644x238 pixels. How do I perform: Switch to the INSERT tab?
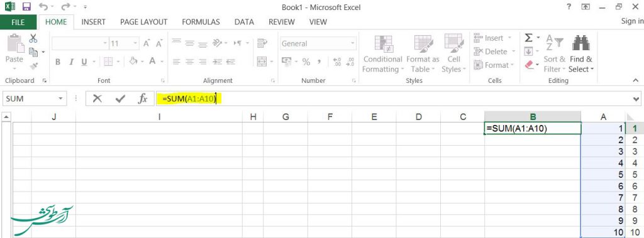point(93,22)
